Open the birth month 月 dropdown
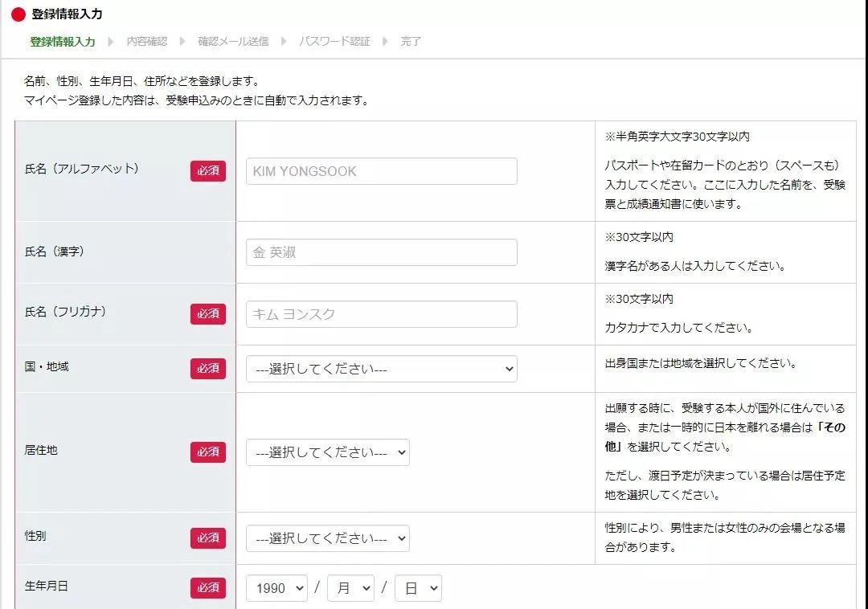This screenshot has height=609, width=868. point(351,588)
